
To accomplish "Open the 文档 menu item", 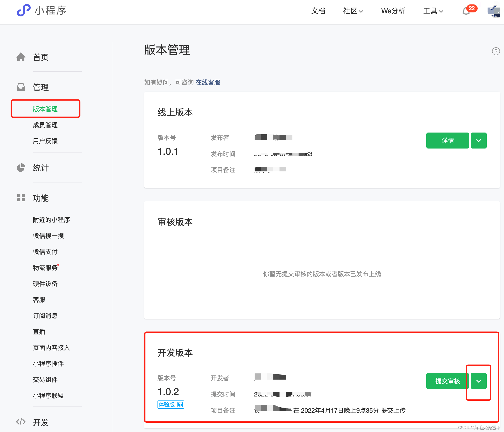I will 318,11.
